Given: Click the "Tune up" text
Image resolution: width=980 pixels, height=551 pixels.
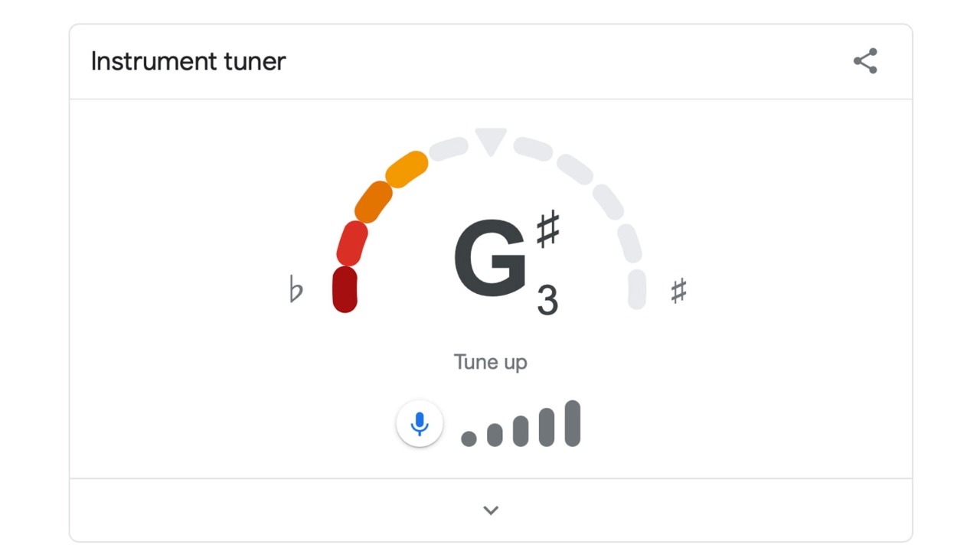Looking at the screenshot, I should click(490, 362).
